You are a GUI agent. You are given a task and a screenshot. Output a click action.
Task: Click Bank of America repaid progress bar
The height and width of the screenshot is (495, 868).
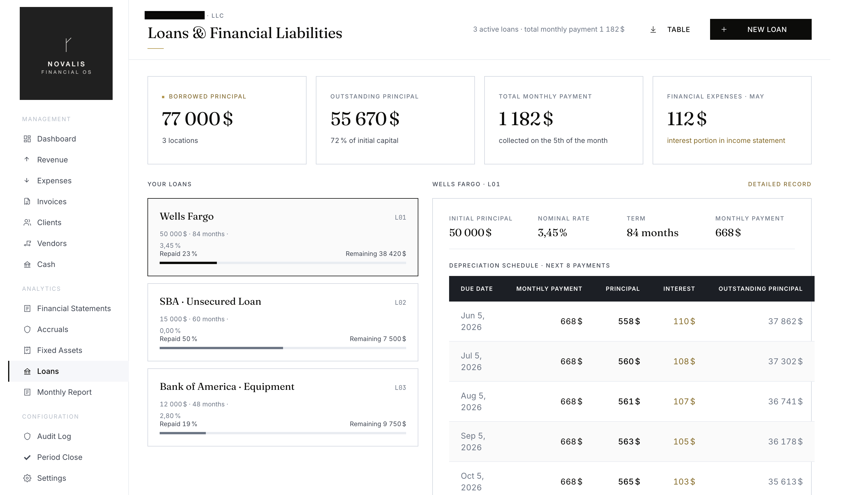283,433
